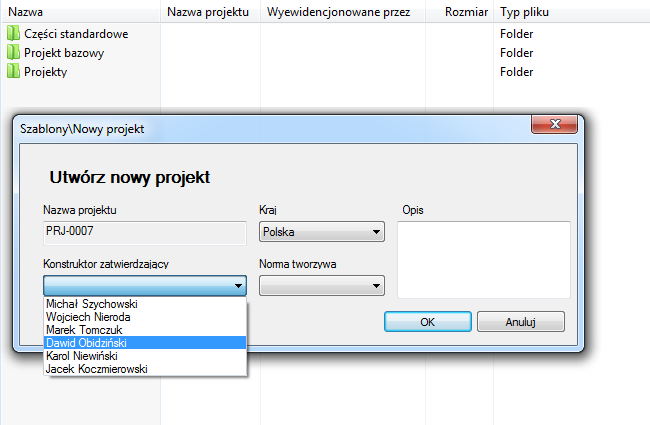Expand the Kraj dropdown showing Polska

tap(322, 231)
